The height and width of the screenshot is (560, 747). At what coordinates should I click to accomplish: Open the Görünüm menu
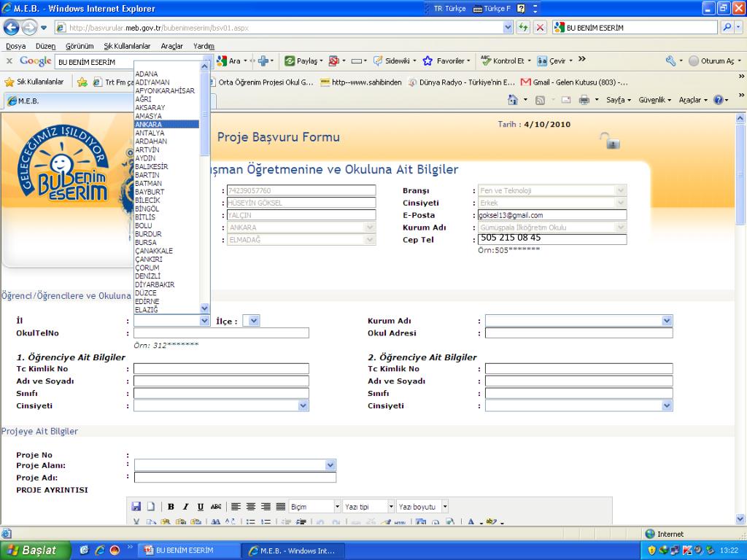[80, 46]
